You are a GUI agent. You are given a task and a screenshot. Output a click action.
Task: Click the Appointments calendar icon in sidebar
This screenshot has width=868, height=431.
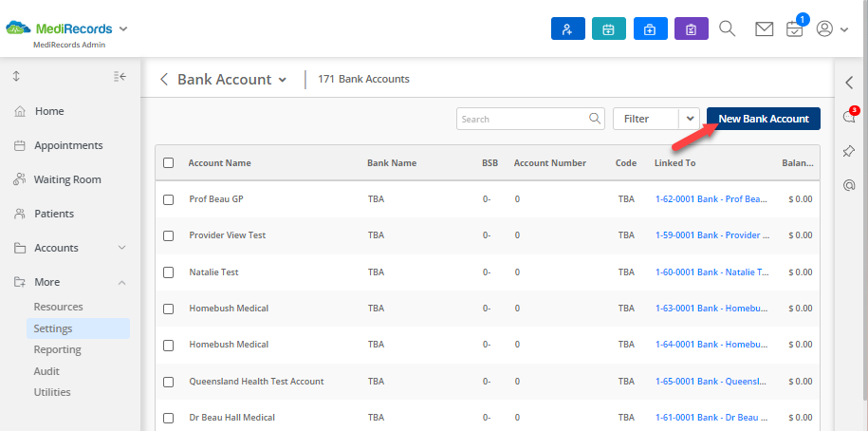[20, 145]
